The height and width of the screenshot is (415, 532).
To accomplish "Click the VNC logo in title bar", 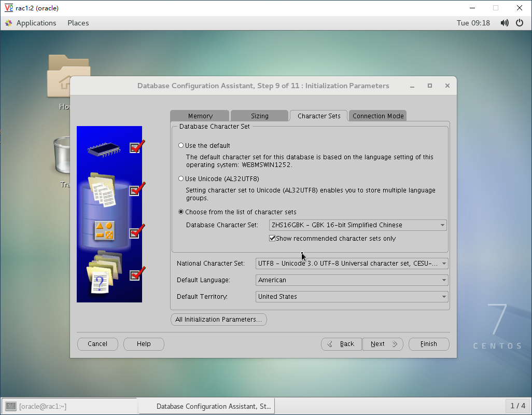I will point(8,8).
